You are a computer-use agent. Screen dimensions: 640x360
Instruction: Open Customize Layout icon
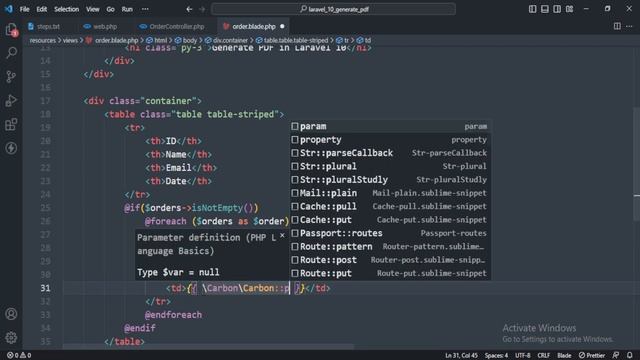(x=569, y=9)
